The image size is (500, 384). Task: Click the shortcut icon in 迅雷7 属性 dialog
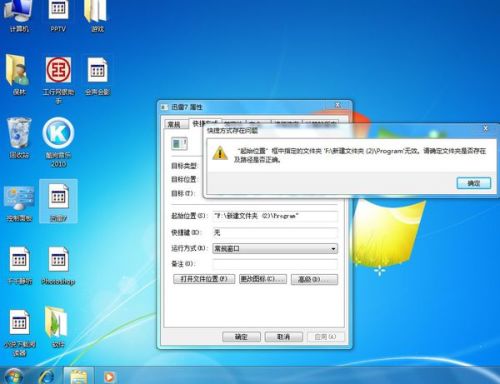tap(179, 144)
